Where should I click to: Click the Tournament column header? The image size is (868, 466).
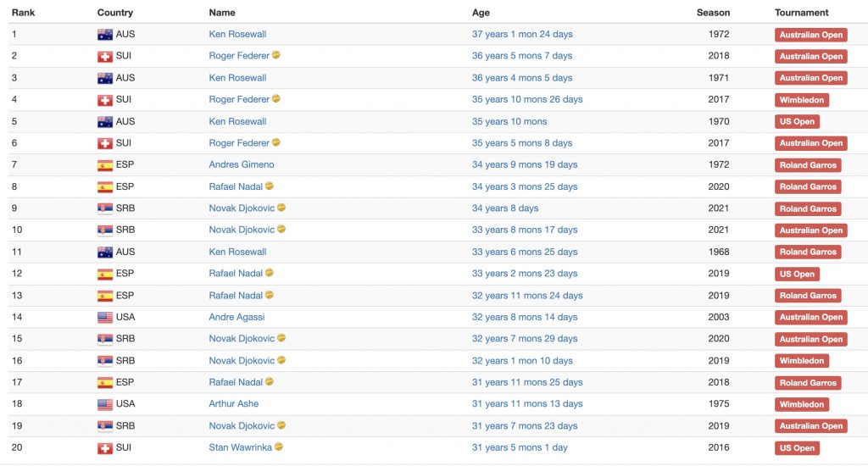pyautogui.click(x=802, y=13)
